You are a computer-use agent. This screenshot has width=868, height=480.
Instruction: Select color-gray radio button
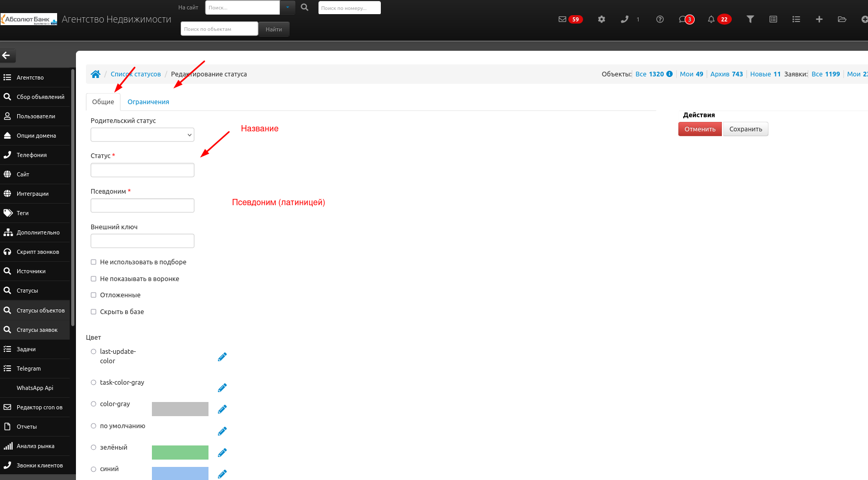[94, 404]
